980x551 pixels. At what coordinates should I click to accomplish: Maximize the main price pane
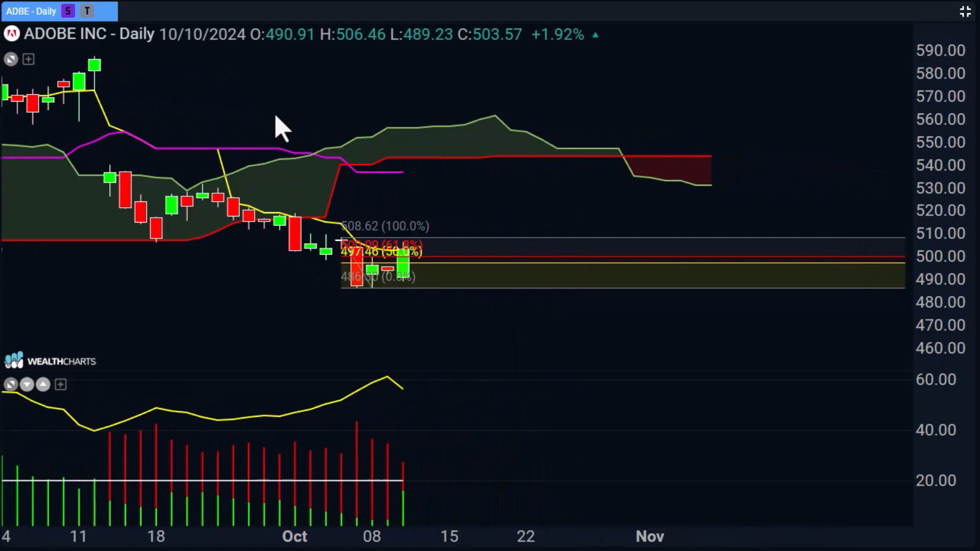click(x=11, y=59)
